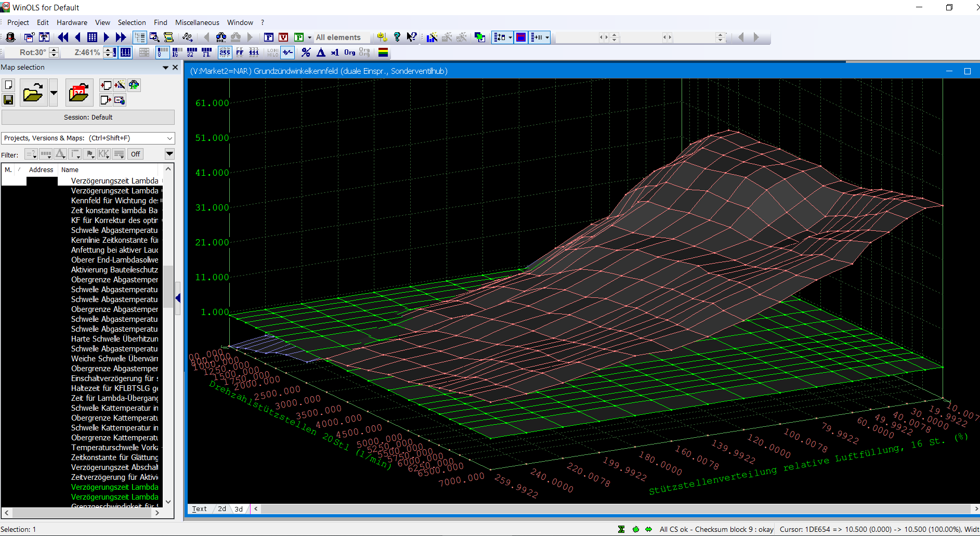Toggle the decimal 255 number format
This screenshot has width=980, height=536.
(x=225, y=53)
